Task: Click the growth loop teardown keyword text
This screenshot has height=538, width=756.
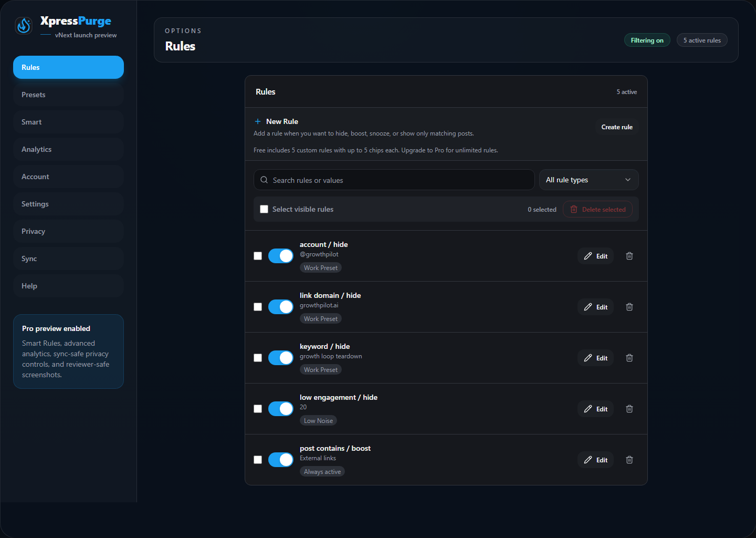Action: [331, 356]
